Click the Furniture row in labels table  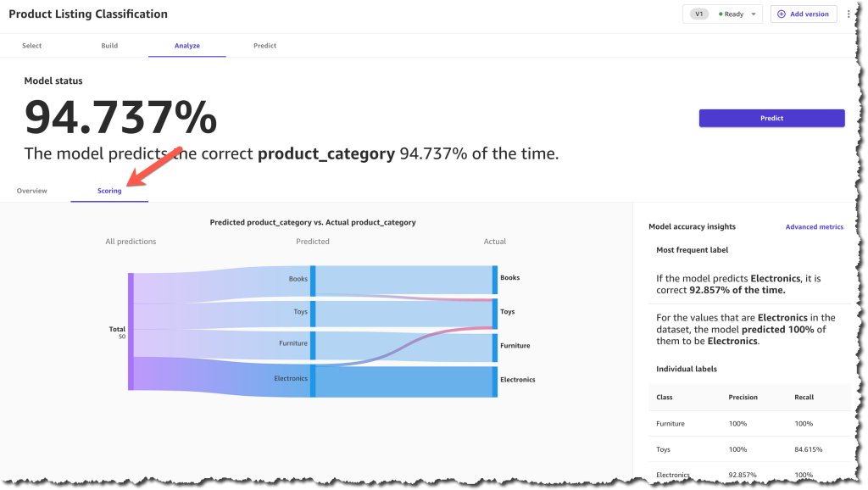[x=749, y=424]
